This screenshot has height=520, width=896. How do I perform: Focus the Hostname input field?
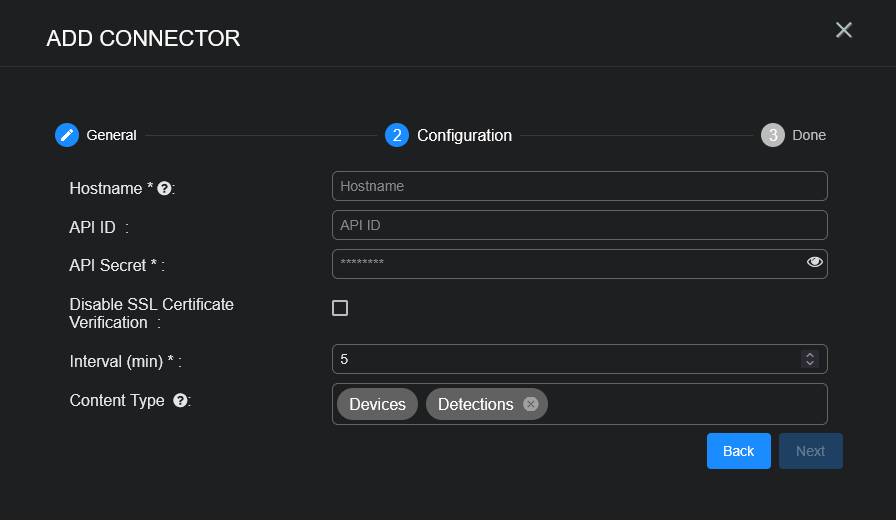pos(579,186)
